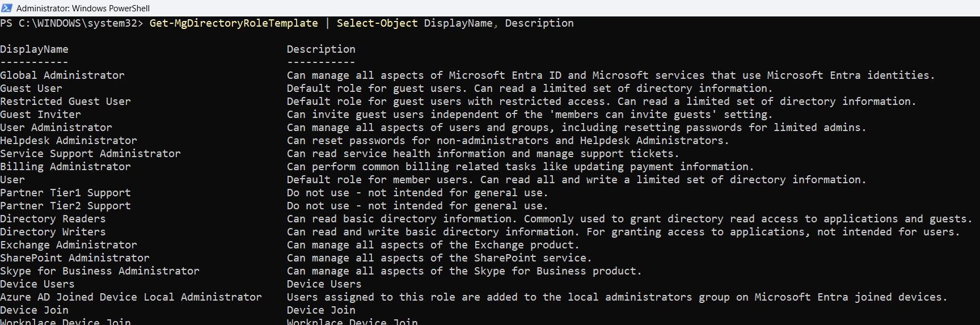The image size is (980, 325).
Task: Click the Billing Administrator role name
Action: click(65, 167)
